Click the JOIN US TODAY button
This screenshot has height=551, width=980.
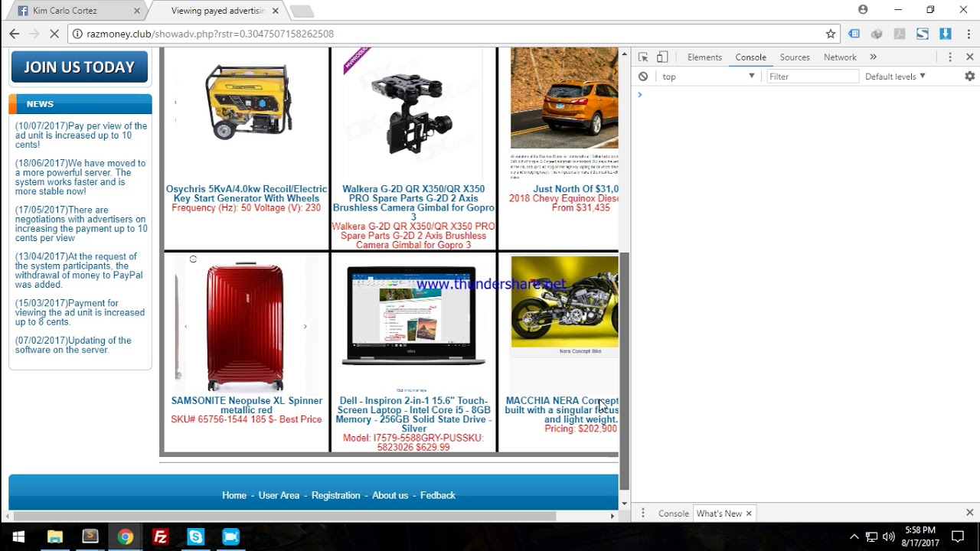[x=80, y=67]
